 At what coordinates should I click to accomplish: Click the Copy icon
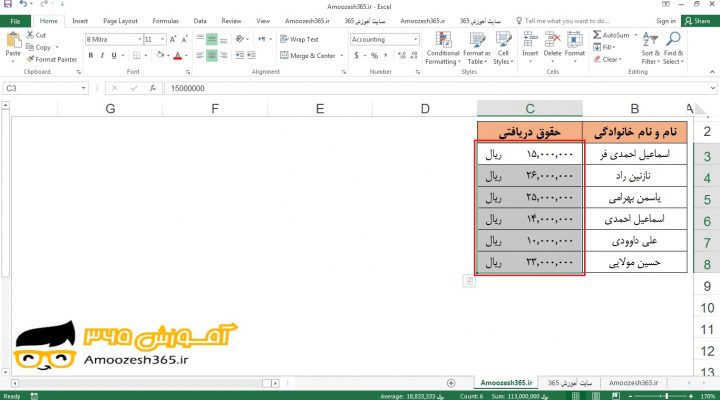point(30,47)
